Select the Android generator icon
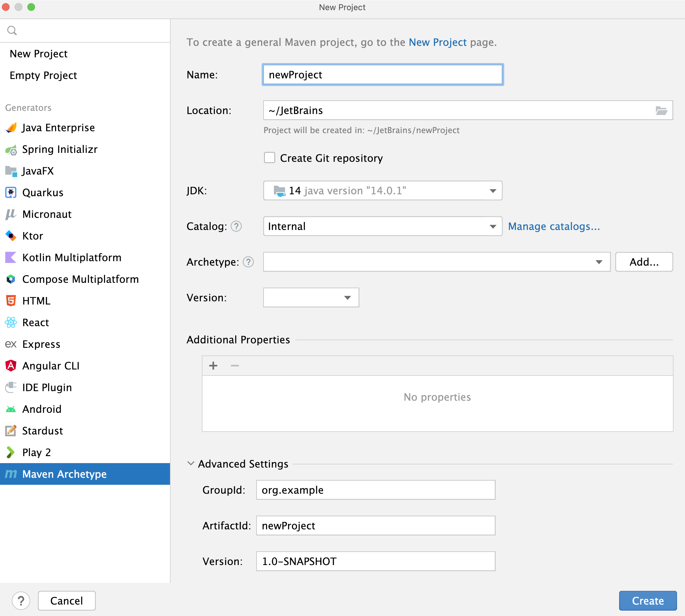Screen dimensions: 685x616 11,409
